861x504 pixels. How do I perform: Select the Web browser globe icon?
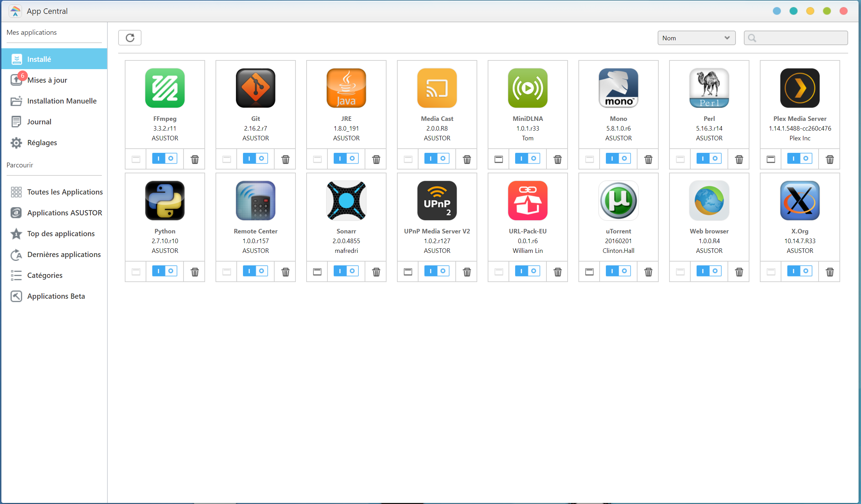(x=709, y=200)
